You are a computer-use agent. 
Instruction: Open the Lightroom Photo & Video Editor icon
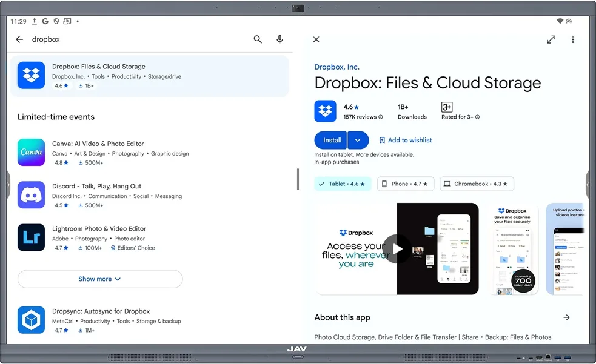click(31, 237)
